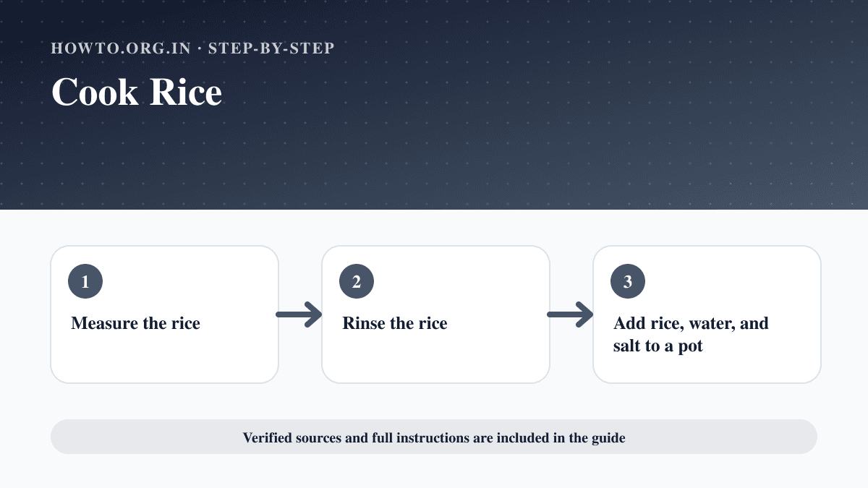Click the step 2 number badge
868x488 pixels.
pos(357,281)
